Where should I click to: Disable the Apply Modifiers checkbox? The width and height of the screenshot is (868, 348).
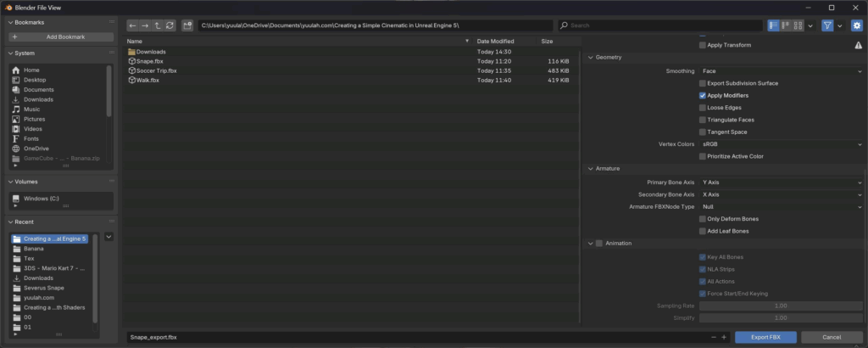(703, 96)
